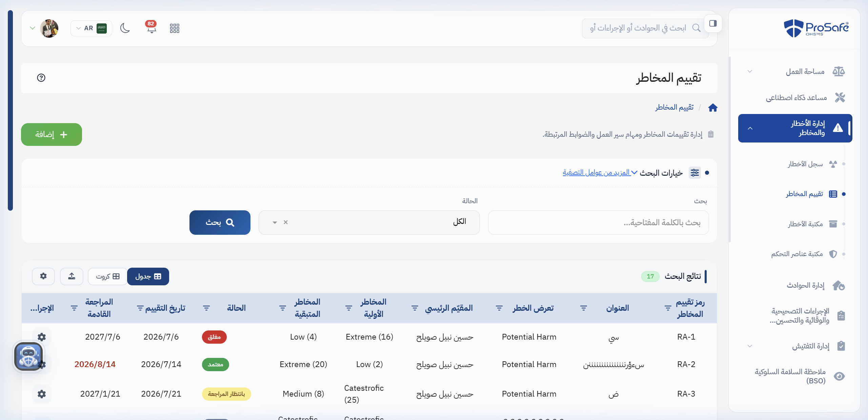Open the apps grid menu
The width and height of the screenshot is (868, 420).
pos(175,28)
